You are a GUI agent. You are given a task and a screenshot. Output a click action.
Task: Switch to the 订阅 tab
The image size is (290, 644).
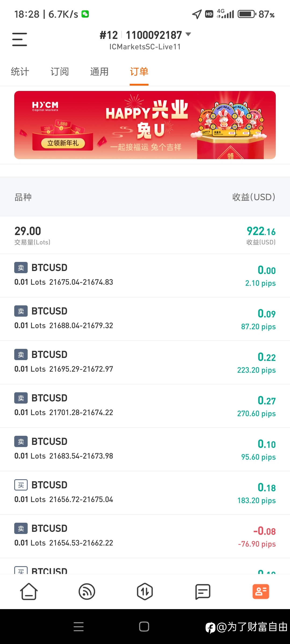[x=60, y=72]
